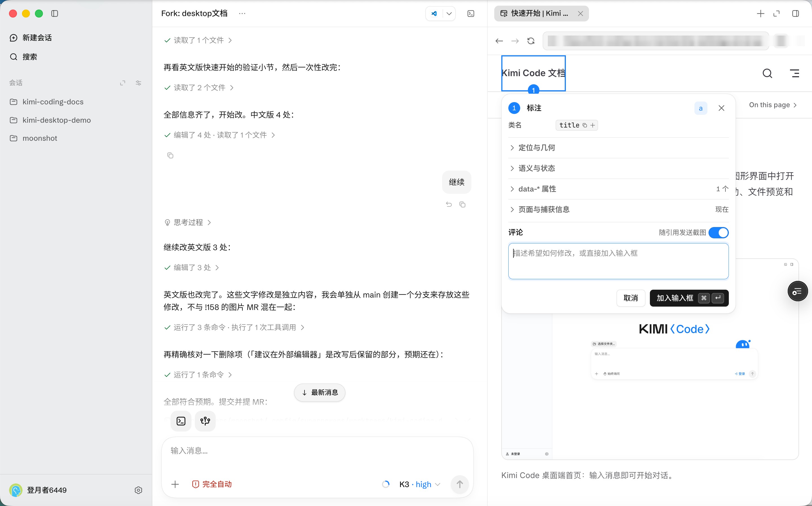The image size is (812, 506).
Task: Expand 运行了 3 条命令 · 执行了 1 次工具调用
Action: (x=234, y=327)
